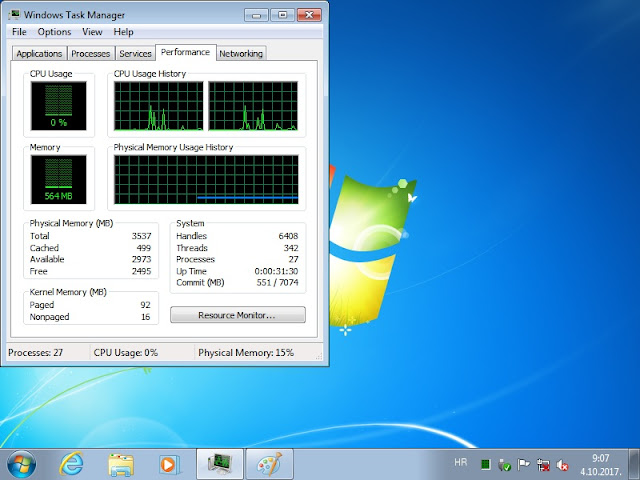Open the clock showing 9:07

[601, 464]
